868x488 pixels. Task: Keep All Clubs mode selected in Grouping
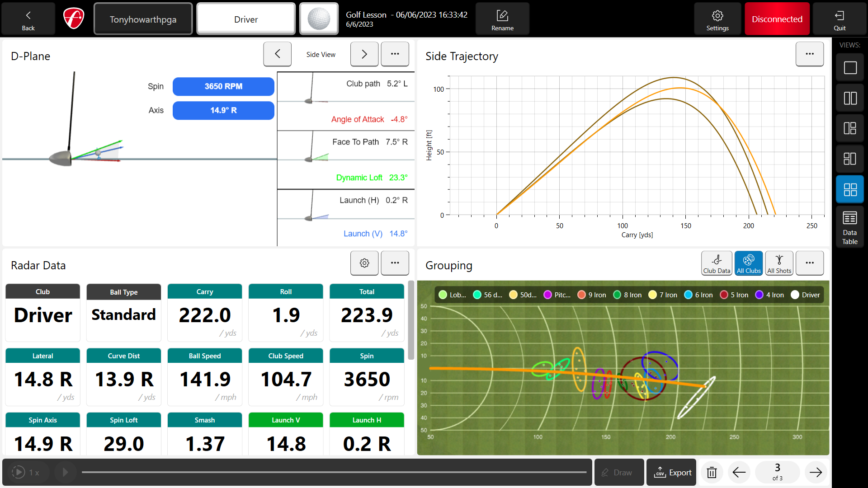[x=749, y=263]
